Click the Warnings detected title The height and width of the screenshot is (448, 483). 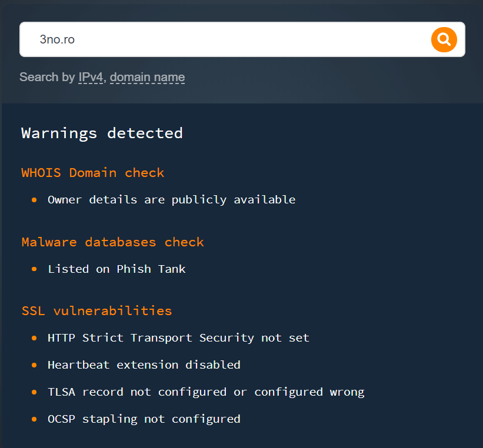pos(102,133)
